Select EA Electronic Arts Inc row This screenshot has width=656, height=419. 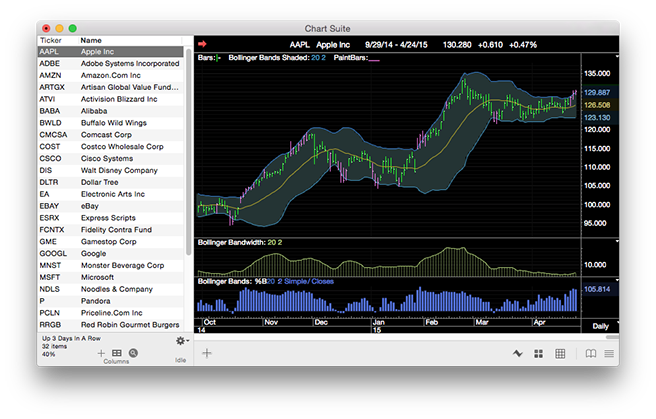coord(110,194)
